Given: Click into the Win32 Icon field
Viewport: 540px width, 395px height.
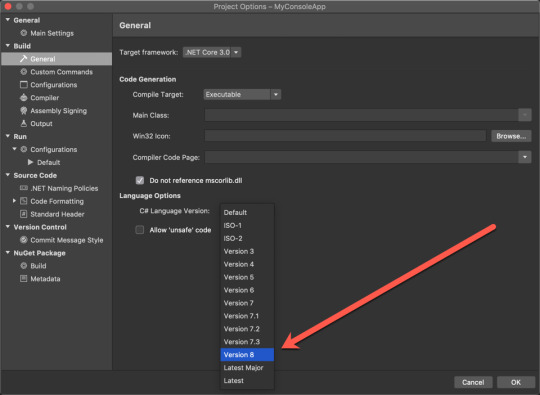Looking at the screenshot, I should click(345, 136).
